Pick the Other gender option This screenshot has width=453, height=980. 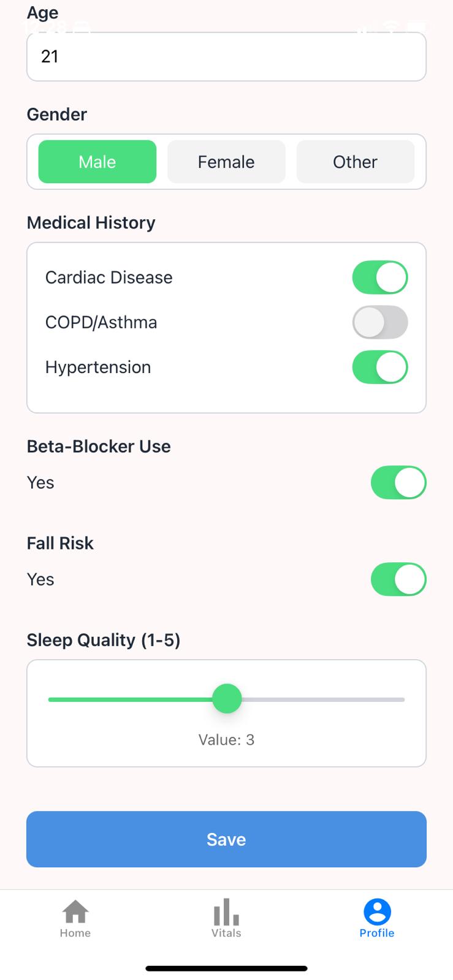[356, 162]
